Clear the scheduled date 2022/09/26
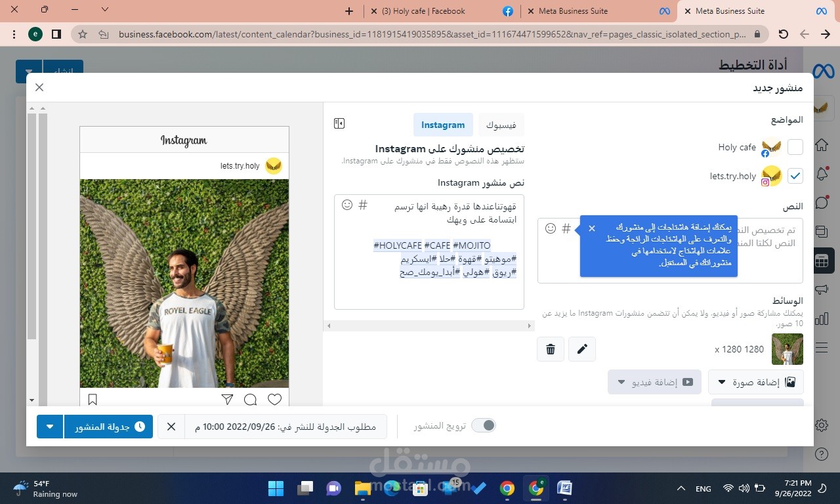This screenshot has height=504, width=840. 171,427
